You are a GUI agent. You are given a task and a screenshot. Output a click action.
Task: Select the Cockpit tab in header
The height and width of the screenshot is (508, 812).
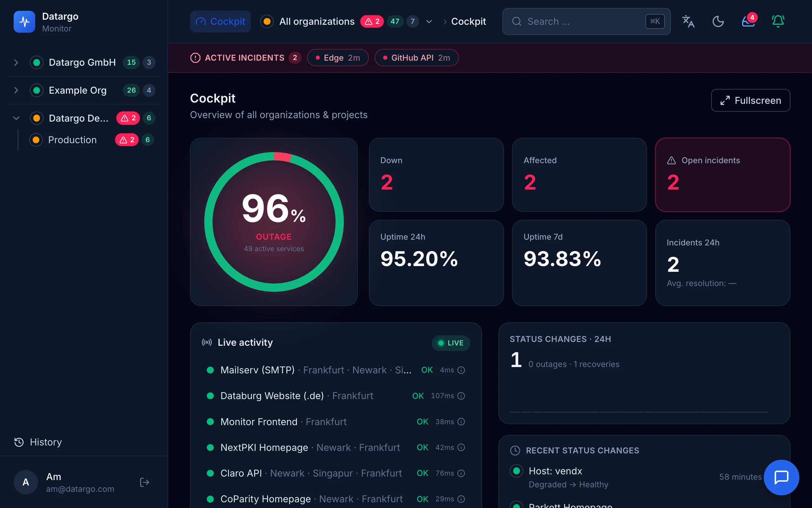220,22
